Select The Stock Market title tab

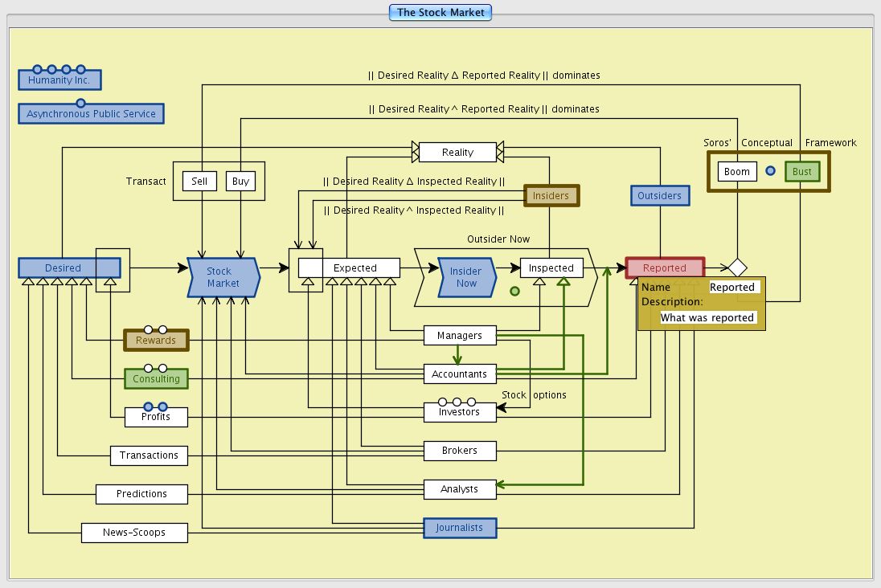(440, 12)
